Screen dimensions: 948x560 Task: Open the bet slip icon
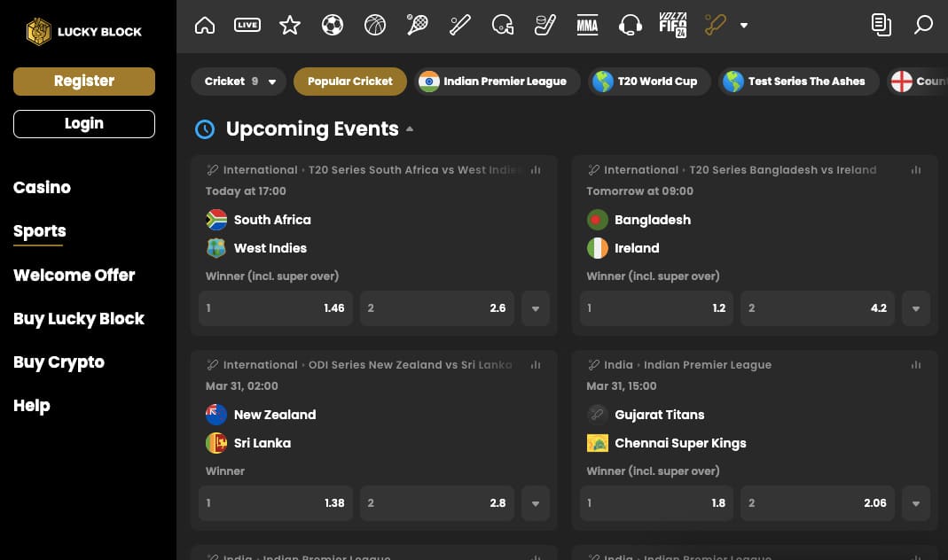pyautogui.click(x=881, y=26)
